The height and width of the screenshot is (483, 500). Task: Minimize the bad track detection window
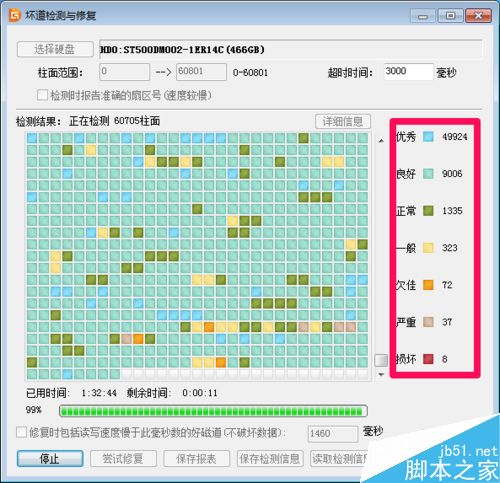coord(423,16)
